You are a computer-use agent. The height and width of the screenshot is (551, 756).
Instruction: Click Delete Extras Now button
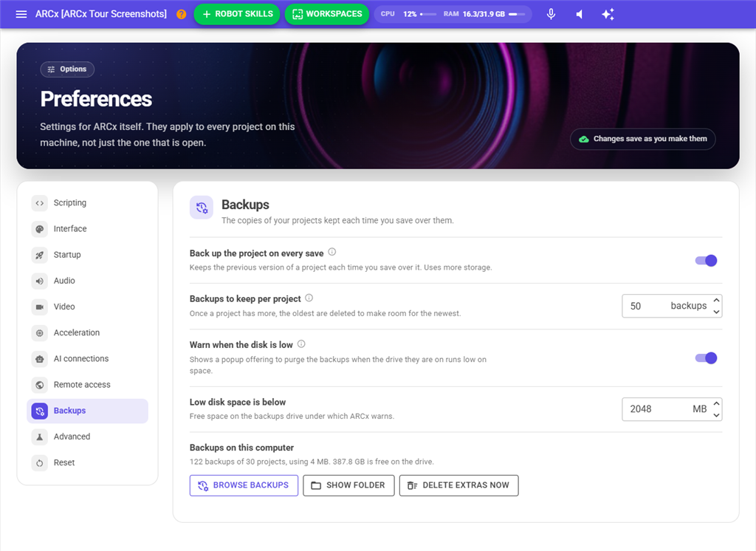(459, 485)
